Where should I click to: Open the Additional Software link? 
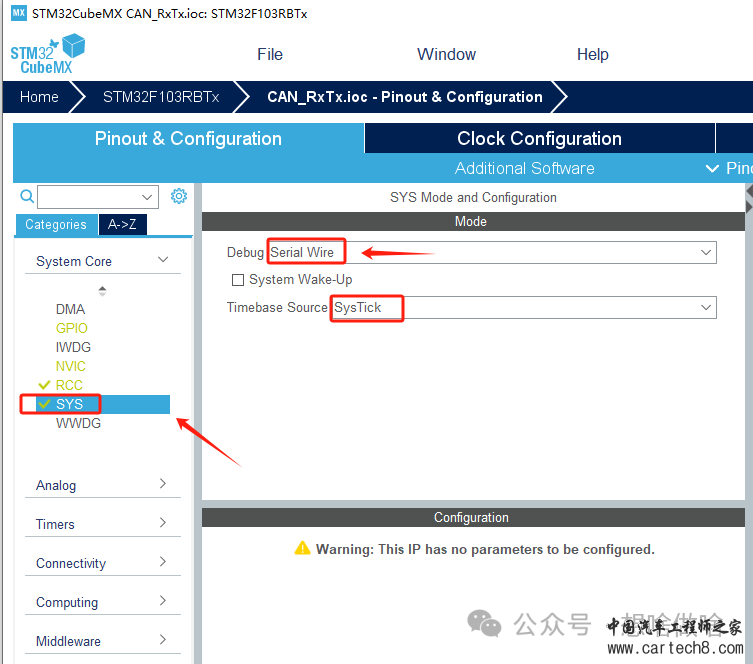click(524, 168)
